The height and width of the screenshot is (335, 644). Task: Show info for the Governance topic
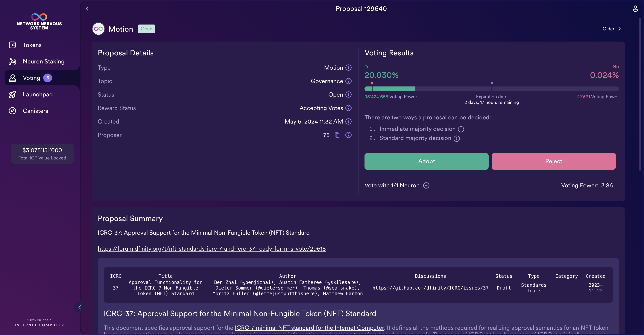coord(348,81)
